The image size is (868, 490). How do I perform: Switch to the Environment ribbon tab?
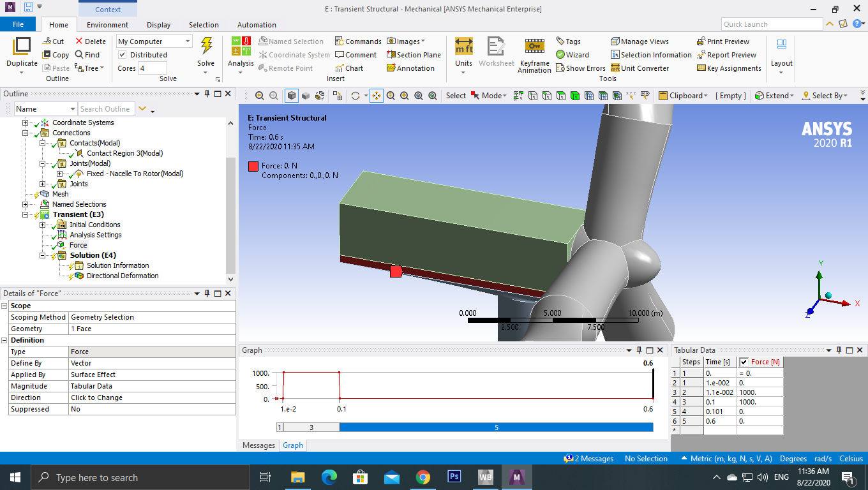tap(107, 25)
